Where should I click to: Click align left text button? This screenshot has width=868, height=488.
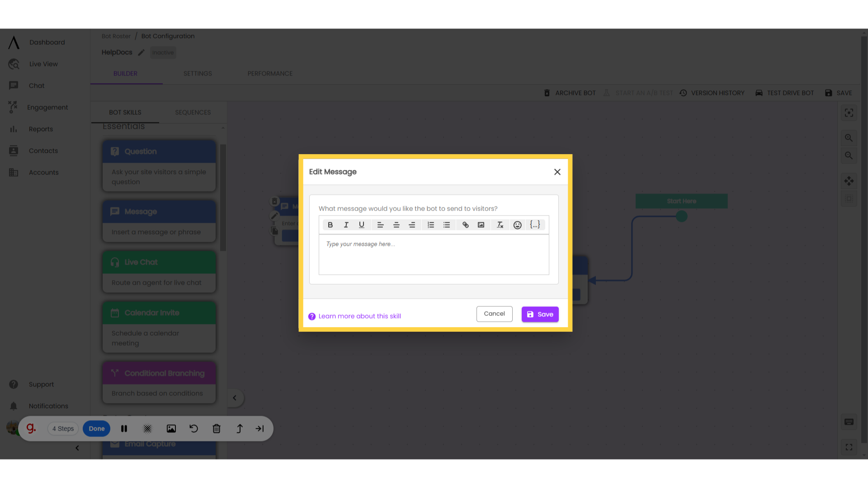(380, 225)
